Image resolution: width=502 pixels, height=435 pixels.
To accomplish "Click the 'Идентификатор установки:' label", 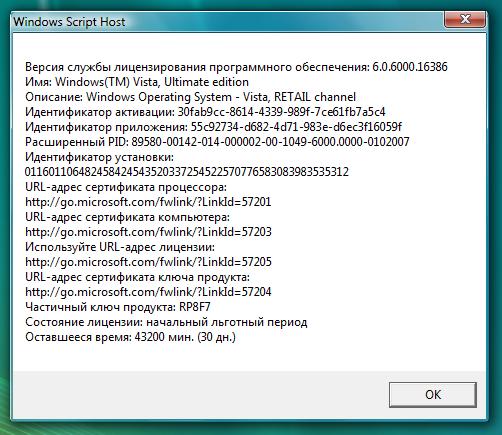I will pyautogui.click(x=99, y=157).
